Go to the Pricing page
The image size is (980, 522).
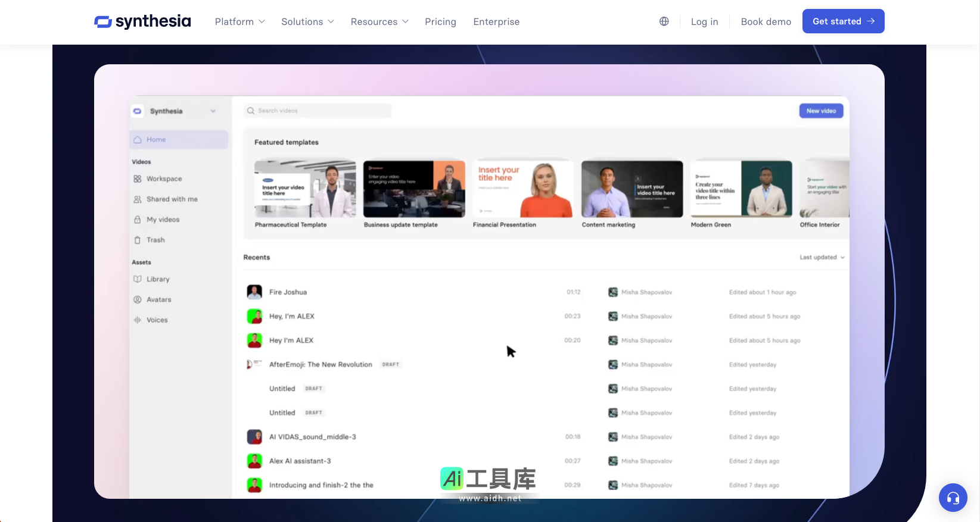coord(440,21)
